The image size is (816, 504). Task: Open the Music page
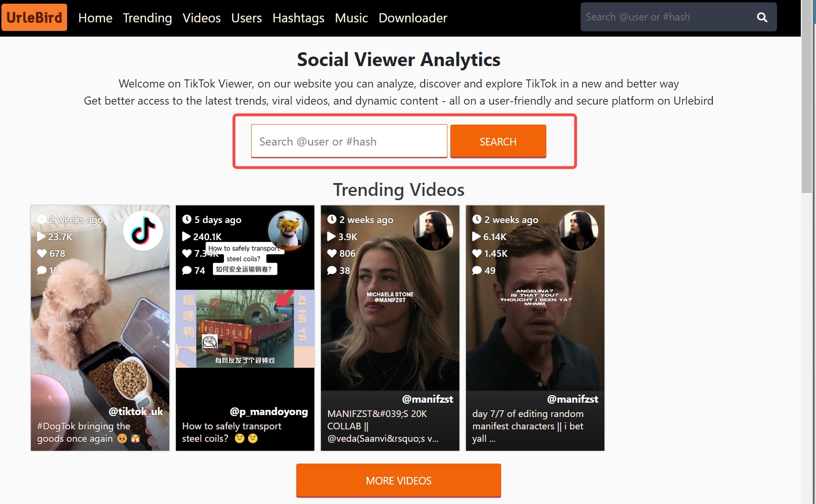coord(351,18)
